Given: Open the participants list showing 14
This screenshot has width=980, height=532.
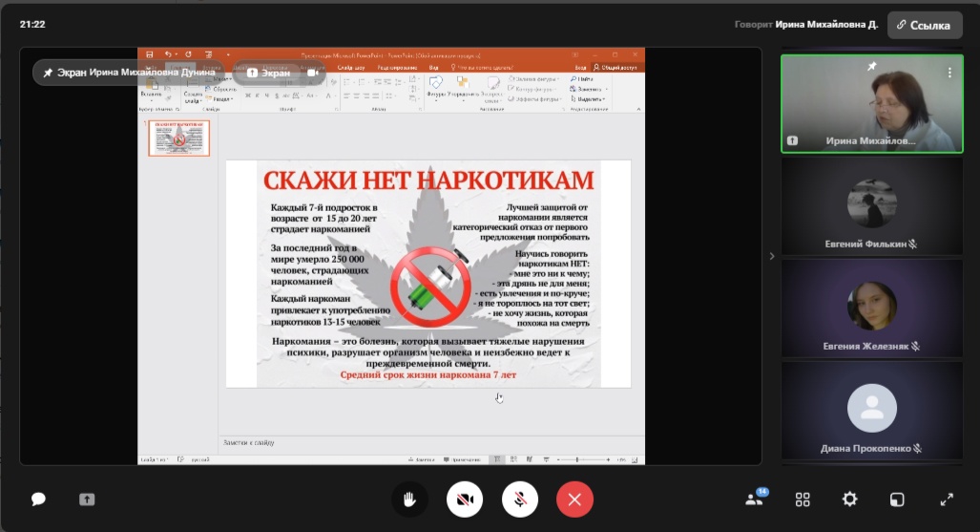Looking at the screenshot, I should [755, 499].
